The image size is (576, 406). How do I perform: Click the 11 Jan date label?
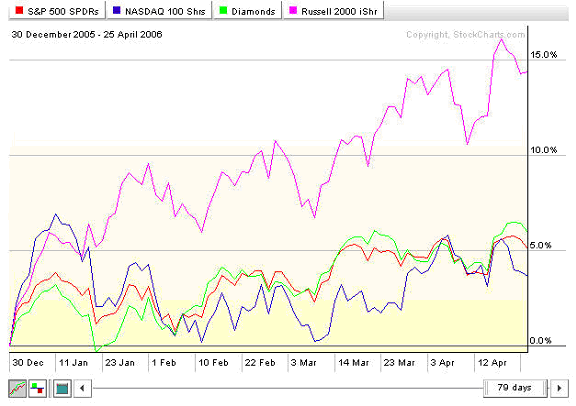click(x=73, y=363)
